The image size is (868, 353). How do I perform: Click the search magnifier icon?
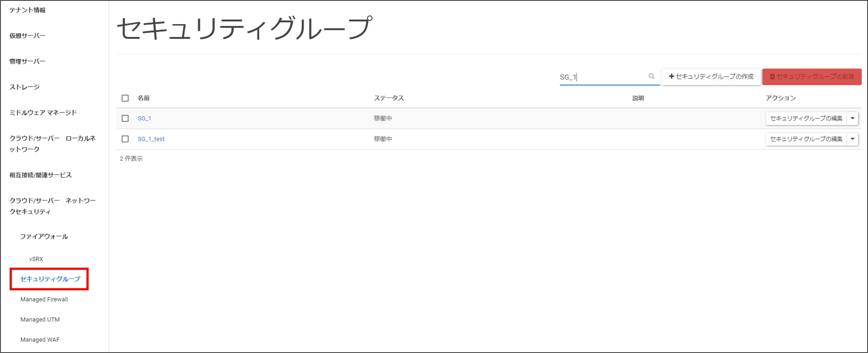[x=651, y=76]
